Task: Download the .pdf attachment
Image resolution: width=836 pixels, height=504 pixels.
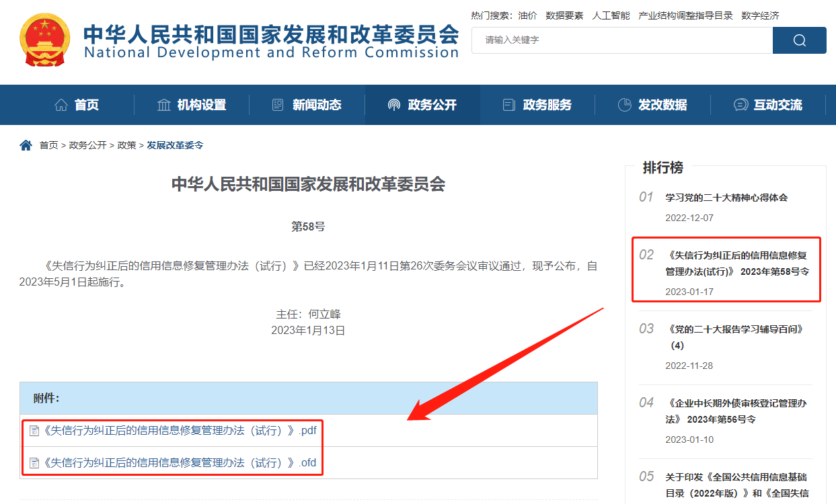Action: [x=180, y=431]
